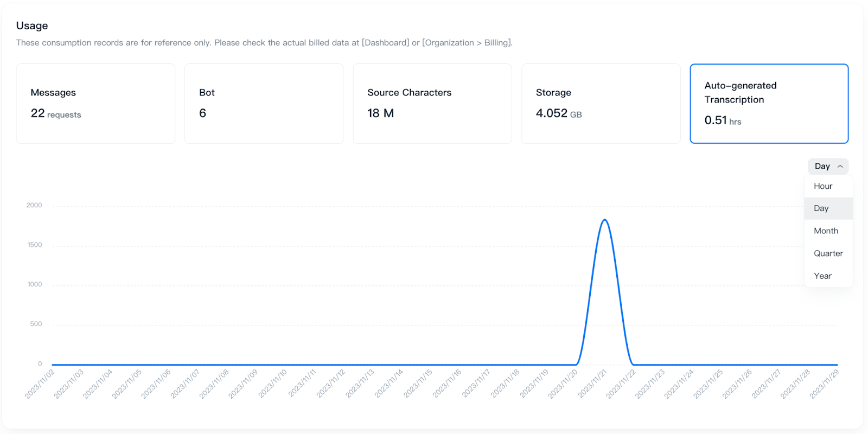Select the Auto-generated Transcription card

tap(769, 104)
